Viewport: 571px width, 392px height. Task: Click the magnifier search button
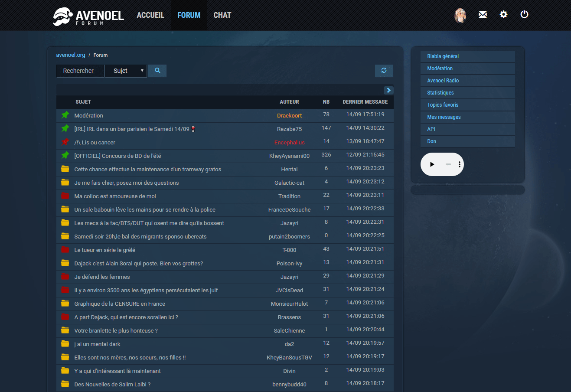coord(157,71)
